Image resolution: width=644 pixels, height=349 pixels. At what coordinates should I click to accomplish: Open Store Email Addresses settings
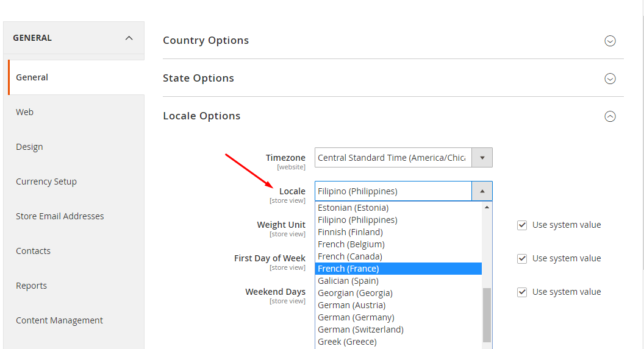(x=60, y=216)
